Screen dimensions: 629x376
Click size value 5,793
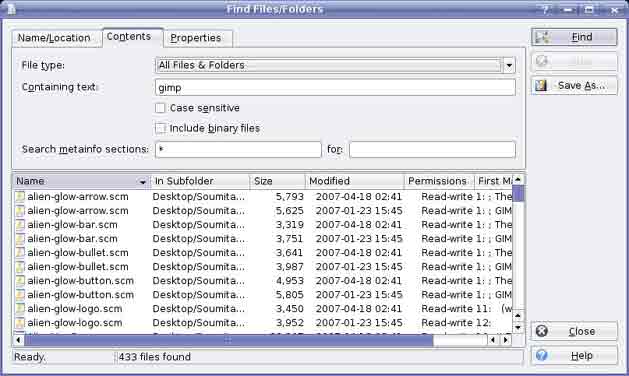point(290,197)
